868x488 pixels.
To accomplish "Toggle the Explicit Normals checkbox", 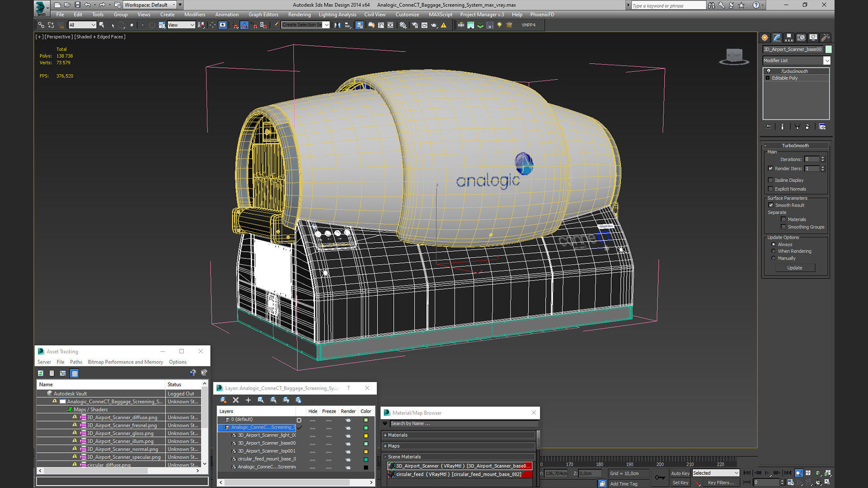I will (771, 189).
